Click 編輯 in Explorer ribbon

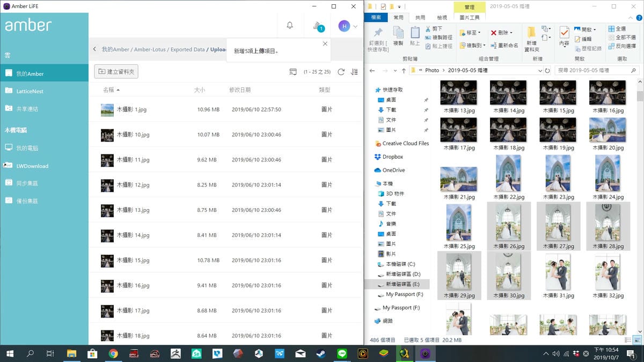coord(583,39)
